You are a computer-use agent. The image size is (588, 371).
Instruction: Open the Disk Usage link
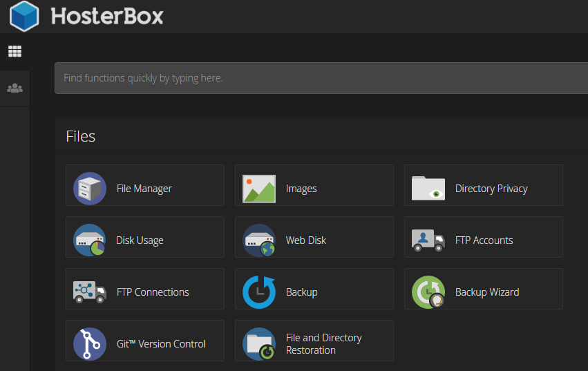[x=140, y=240]
